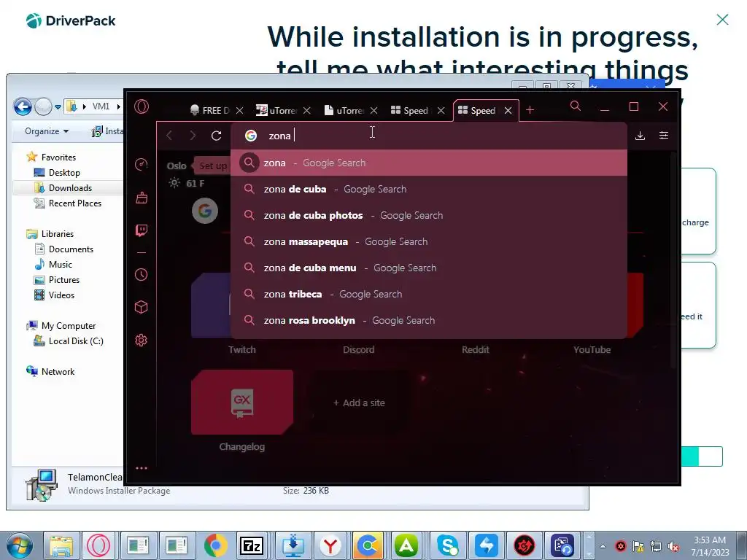
Task: Close the second uTorrent tab
Action: pyautogui.click(x=374, y=111)
